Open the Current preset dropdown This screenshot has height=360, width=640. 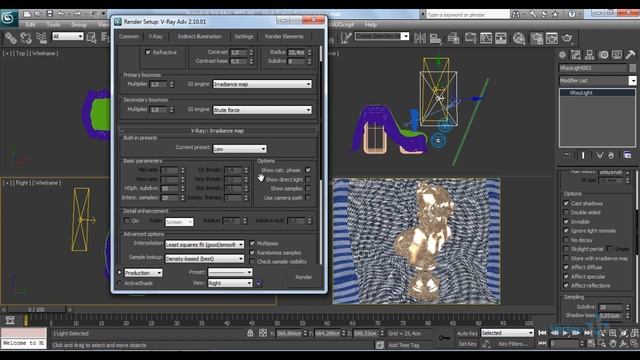[240, 149]
